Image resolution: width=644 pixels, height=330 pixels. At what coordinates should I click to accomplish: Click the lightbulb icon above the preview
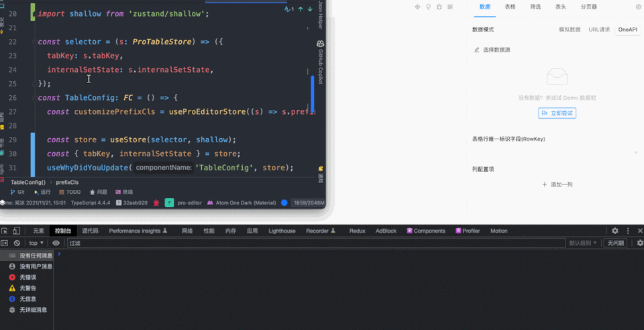[429, 7]
